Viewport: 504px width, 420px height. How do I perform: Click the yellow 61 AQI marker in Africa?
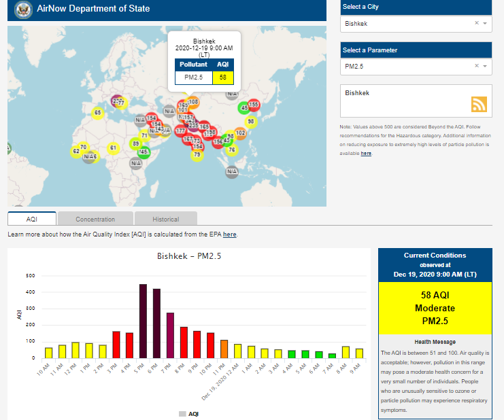pyautogui.click(x=114, y=147)
